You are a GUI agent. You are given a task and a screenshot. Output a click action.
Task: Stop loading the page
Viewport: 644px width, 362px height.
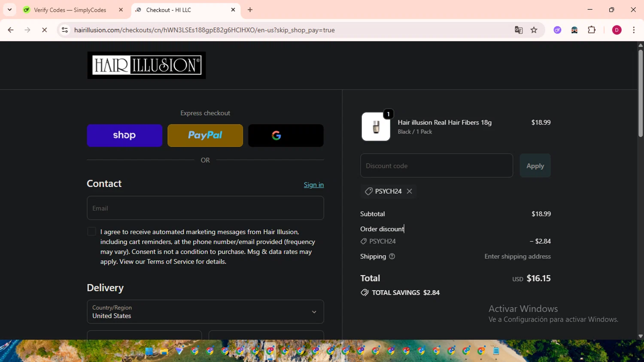point(44,30)
